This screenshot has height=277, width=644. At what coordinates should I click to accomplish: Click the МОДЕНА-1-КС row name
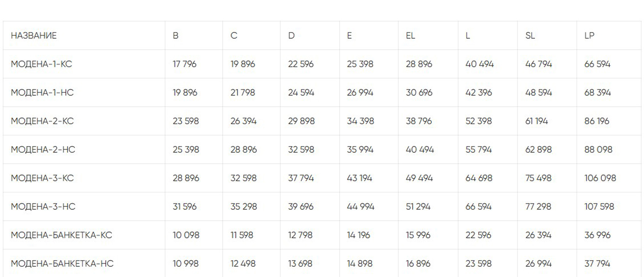(41, 64)
